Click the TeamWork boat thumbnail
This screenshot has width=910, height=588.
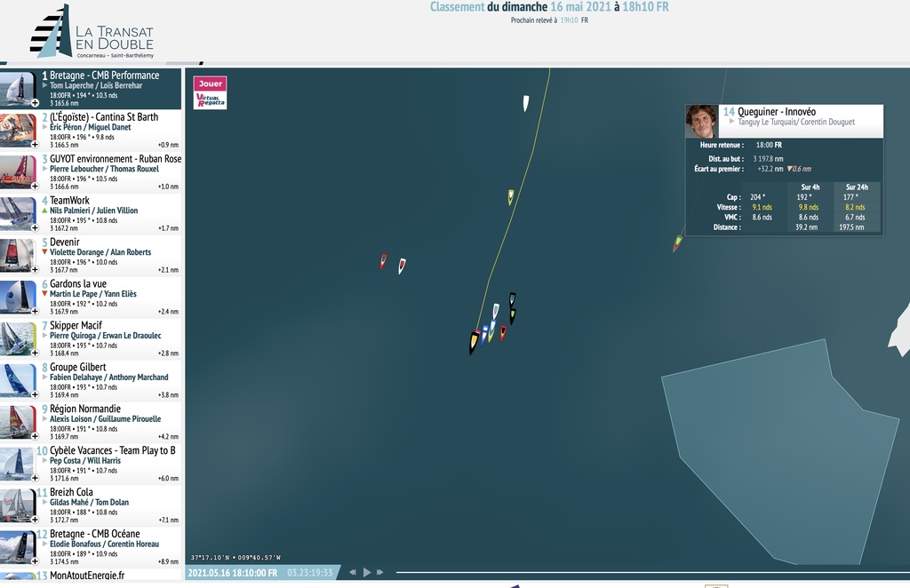pyautogui.click(x=18, y=214)
